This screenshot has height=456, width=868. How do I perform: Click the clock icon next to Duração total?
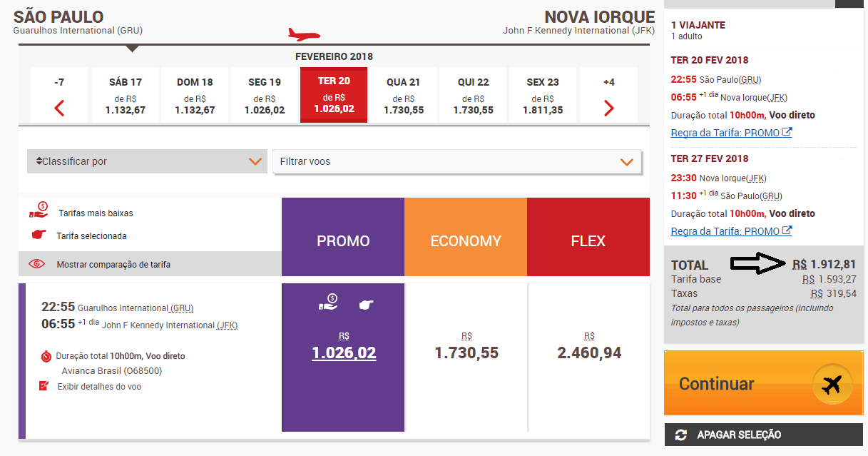[46, 355]
